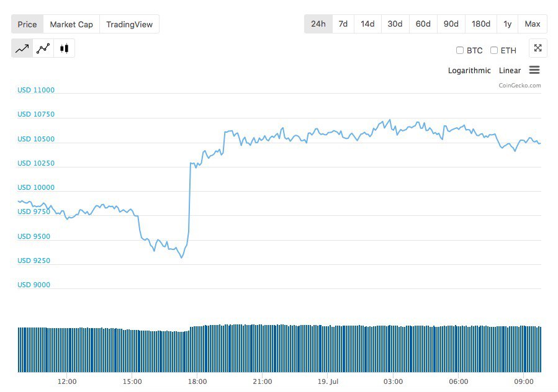The height and width of the screenshot is (392, 558).
Task: Click the 19. Jul date label
Action: (x=328, y=381)
